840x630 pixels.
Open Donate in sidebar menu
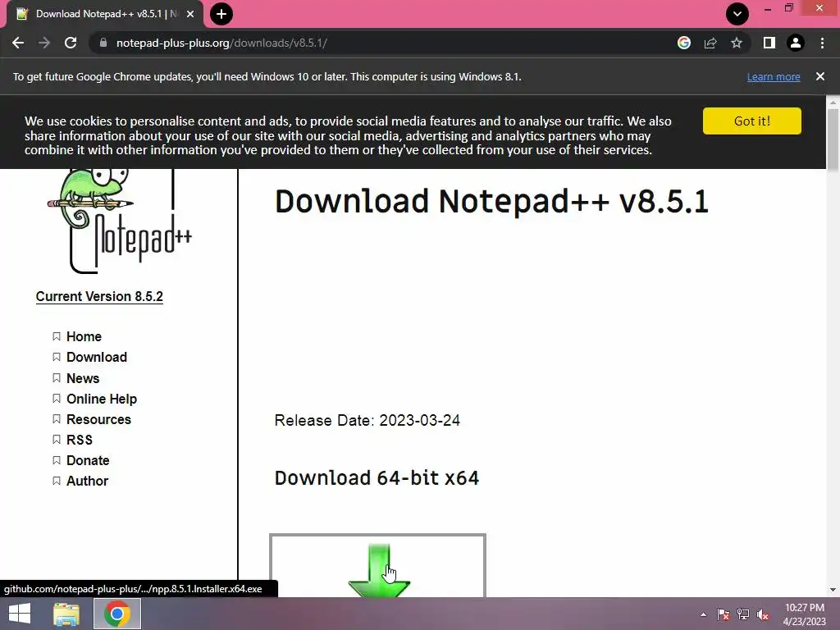click(87, 461)
